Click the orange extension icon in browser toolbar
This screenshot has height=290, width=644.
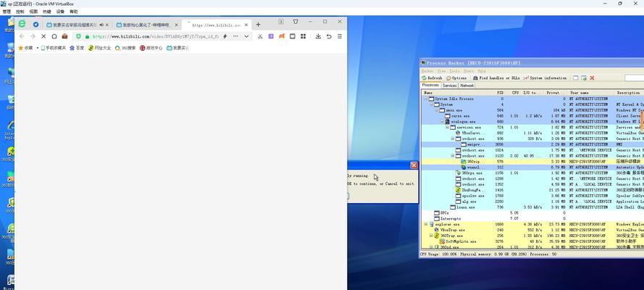click(x=282, y=36)
